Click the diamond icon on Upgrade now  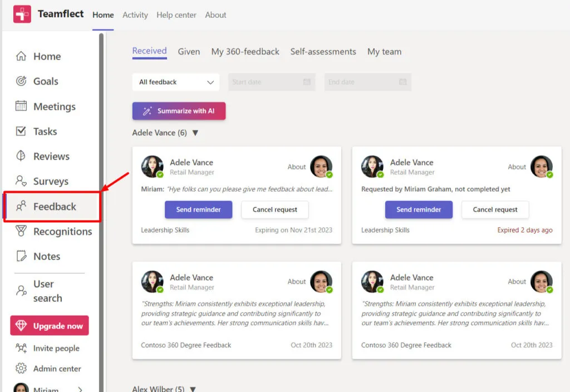coord(21,325)
